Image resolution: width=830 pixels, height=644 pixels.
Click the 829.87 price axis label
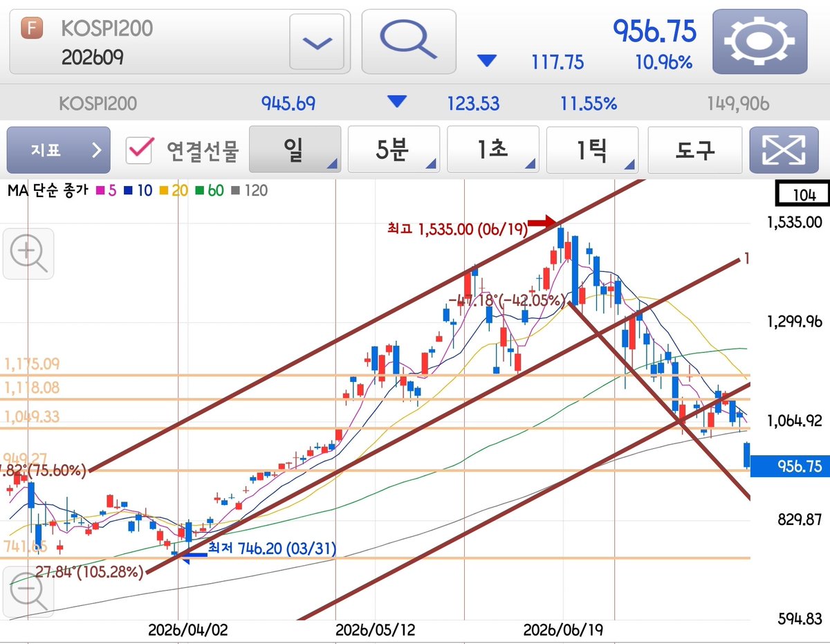pos(800,519)
